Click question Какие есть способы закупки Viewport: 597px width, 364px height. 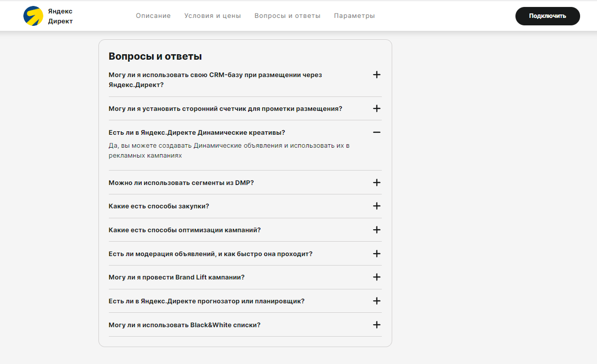click(x=159, y=206)
